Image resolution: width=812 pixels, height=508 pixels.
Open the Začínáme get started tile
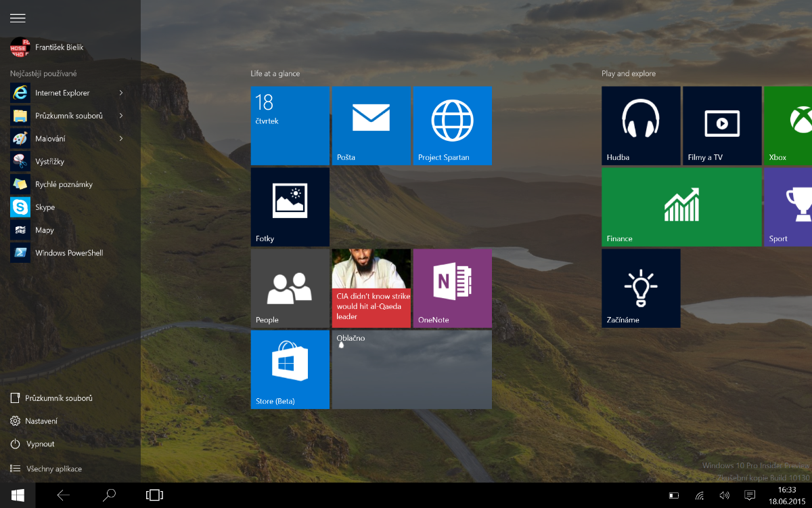(x=640, y=288)
